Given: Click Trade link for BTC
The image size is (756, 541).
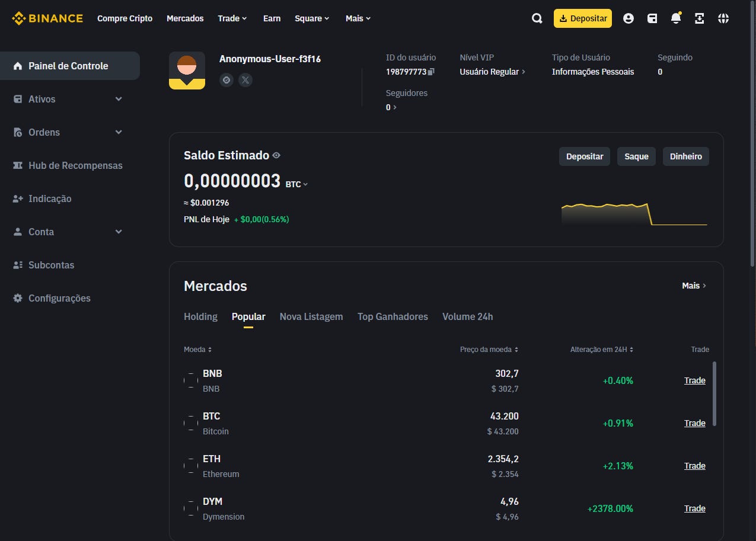Looking at the screenshot, I should click(695, 423).
